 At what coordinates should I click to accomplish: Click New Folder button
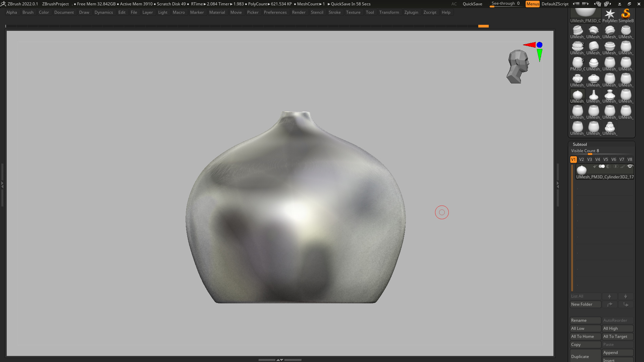(585, 304)
